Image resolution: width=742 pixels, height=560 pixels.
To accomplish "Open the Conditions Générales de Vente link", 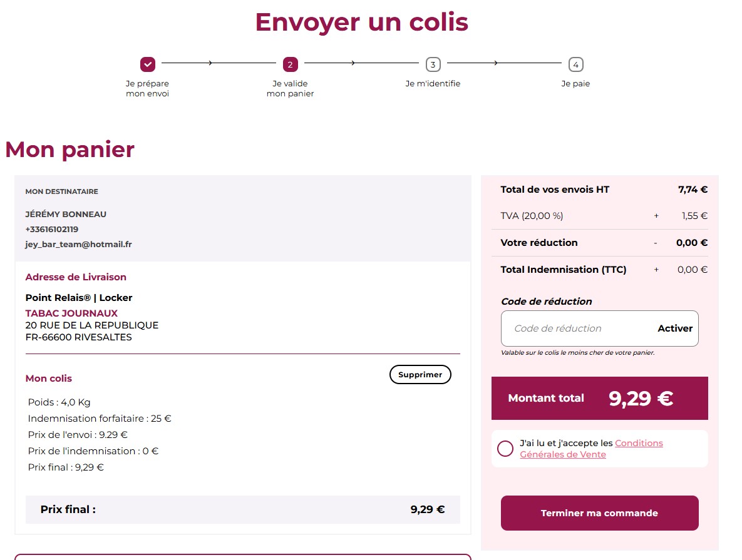I will [x=638, y=443].
